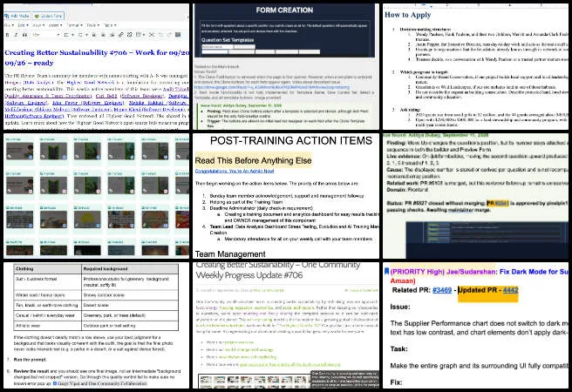Open the Edit menu in the editor
The width and height of the screenshot is (572, 392).
tap(23, 25)
